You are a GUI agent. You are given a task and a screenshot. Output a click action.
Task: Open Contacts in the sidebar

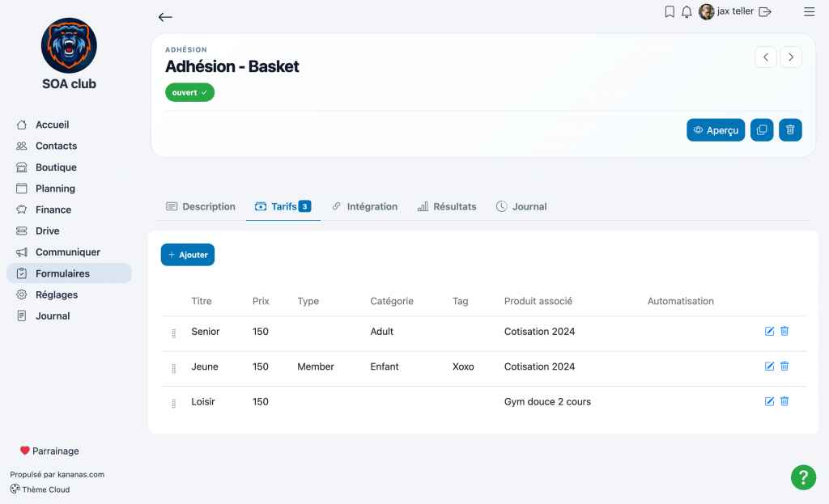point(69,146)
